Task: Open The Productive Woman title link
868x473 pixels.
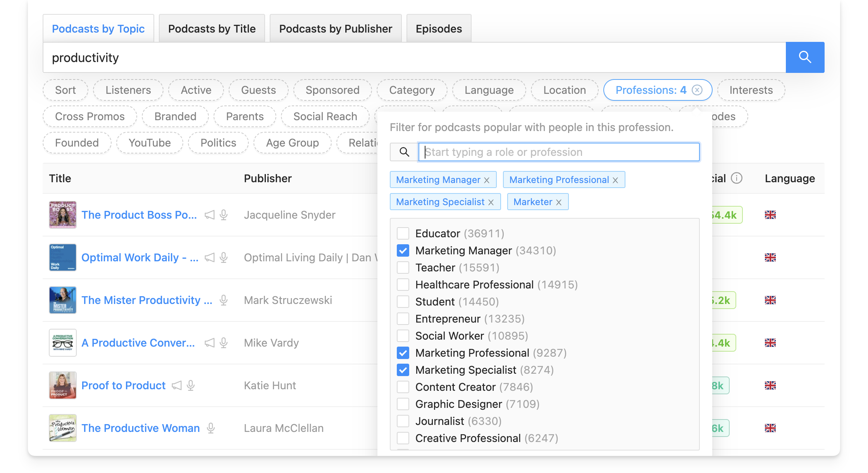Action: click(141, 428)
